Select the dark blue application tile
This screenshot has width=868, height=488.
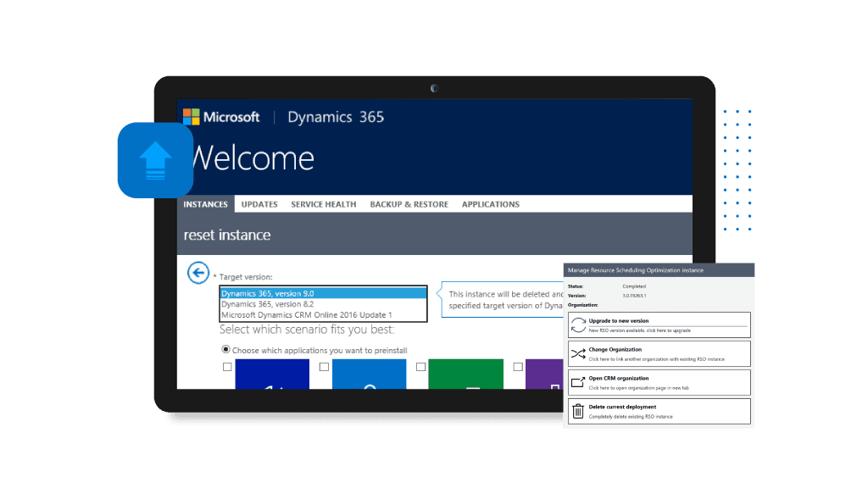pos(272,374)
